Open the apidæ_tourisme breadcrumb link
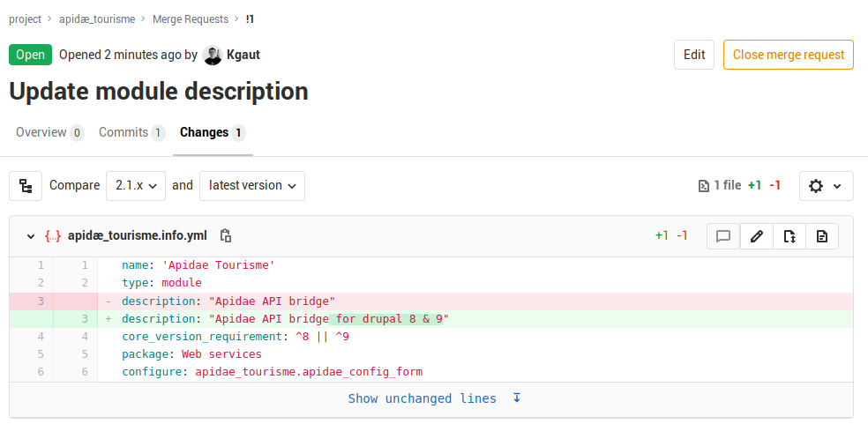The image size is (868, 424). click(97, 19)
